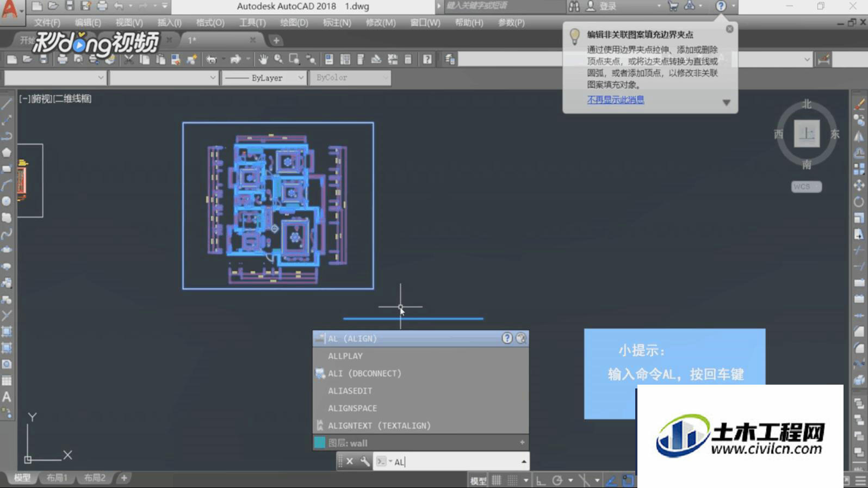The width and height of the screenshot is (868, 488).
Task: Open the Quick Access toolbar customize dropdown
Action: point(165,6)
